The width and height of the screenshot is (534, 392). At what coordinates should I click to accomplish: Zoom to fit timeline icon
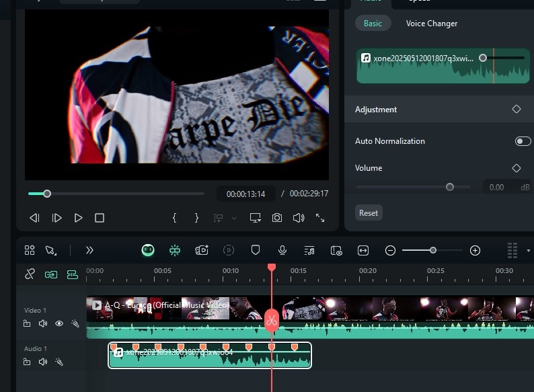click(x=363, y=251)
